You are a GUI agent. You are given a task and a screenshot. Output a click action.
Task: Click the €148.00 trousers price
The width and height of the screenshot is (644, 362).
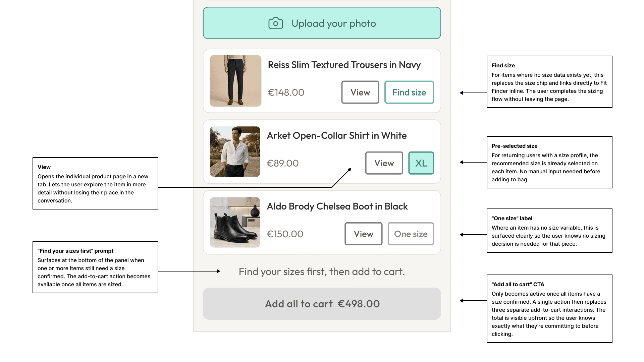[286, 93]
